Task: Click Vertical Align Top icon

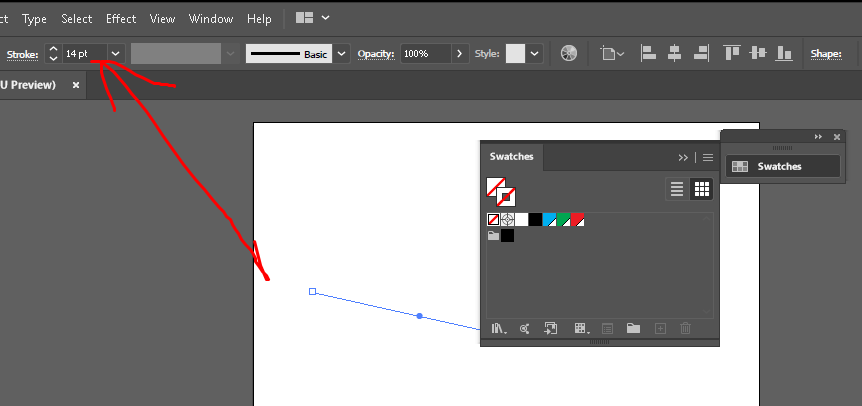Action: click(x=732, y=53)
